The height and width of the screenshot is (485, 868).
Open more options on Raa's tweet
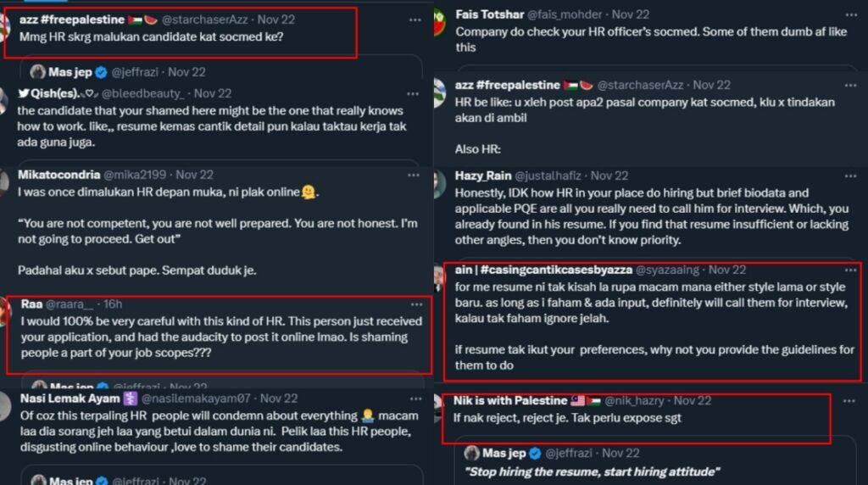416,304
